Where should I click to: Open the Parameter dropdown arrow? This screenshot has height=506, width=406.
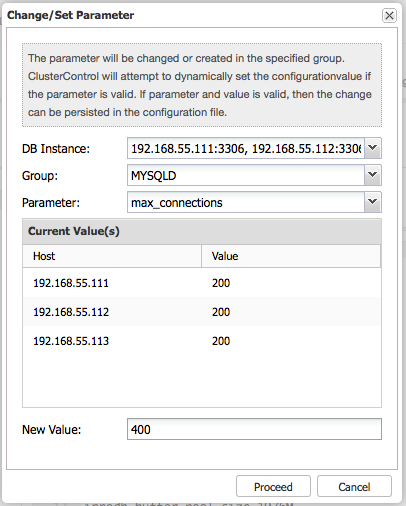(373, 202)
